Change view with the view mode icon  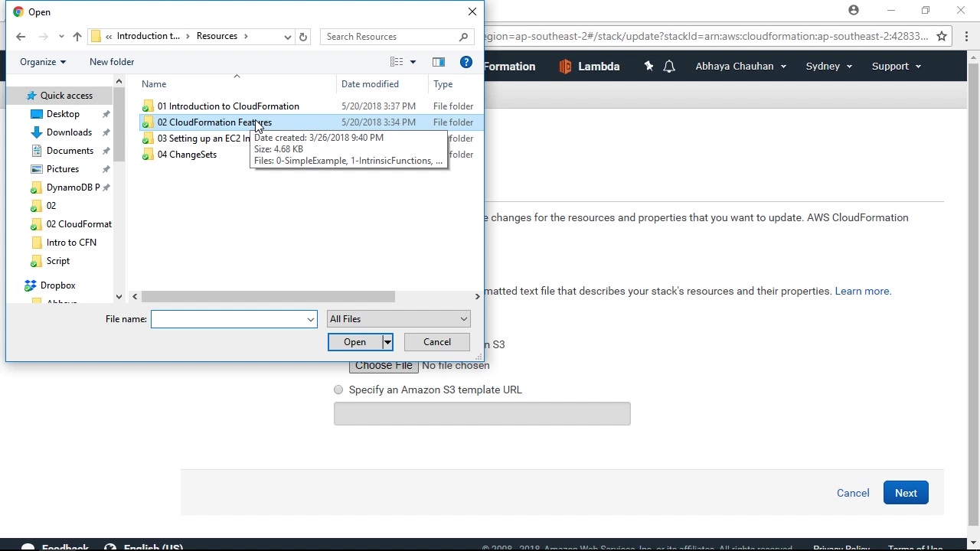tap(397, 62)
